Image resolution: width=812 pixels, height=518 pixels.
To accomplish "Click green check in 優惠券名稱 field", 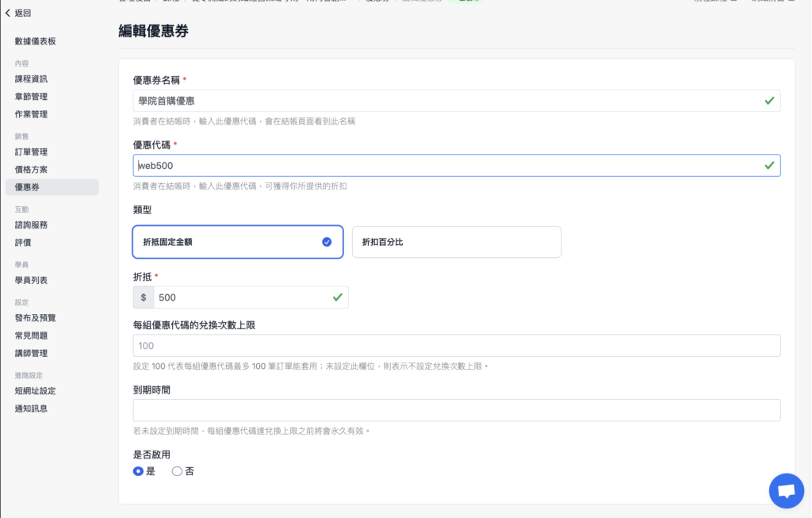I will pyautogui.click(x=769, y=101).
